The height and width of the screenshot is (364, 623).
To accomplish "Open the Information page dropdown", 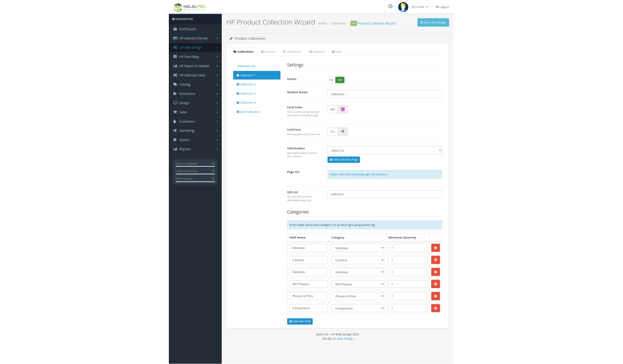I will [x=384, y=150].
